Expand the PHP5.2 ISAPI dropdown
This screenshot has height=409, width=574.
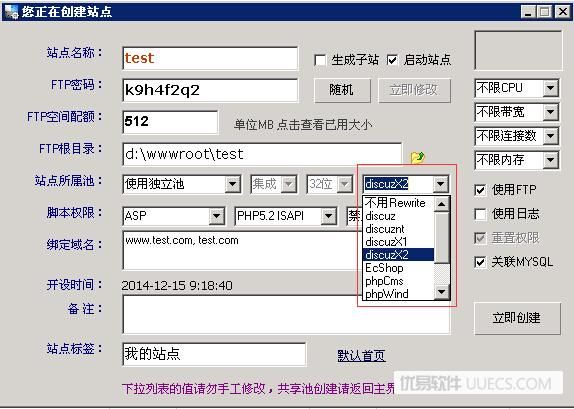point(328,216)
